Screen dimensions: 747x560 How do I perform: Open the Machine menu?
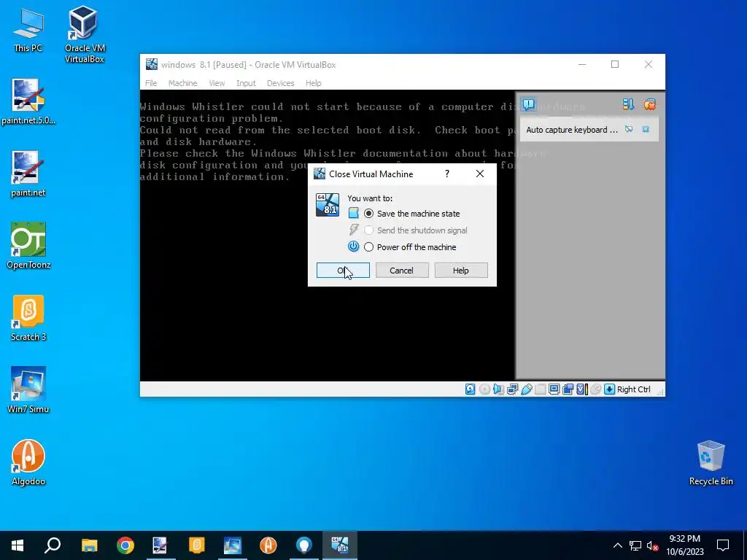click(182, 83)
